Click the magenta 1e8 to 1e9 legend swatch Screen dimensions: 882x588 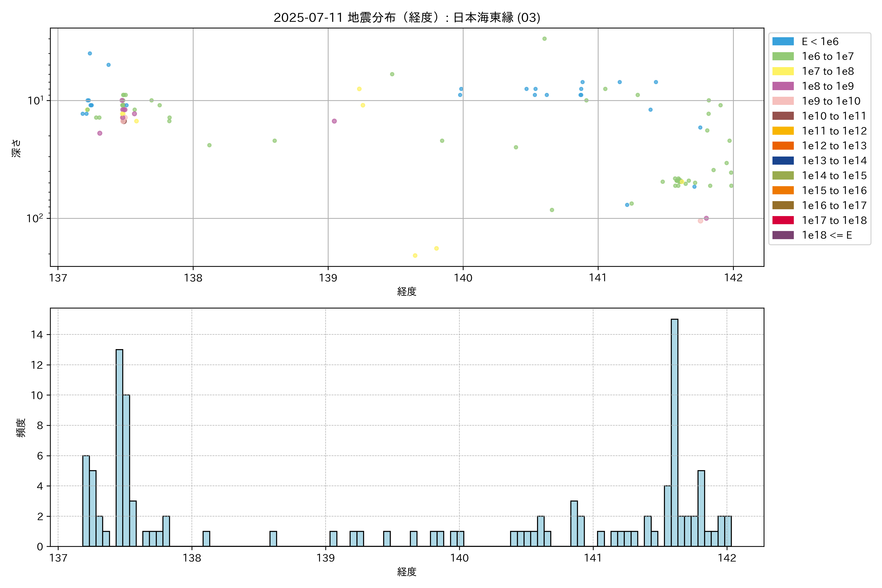[783, 86]
